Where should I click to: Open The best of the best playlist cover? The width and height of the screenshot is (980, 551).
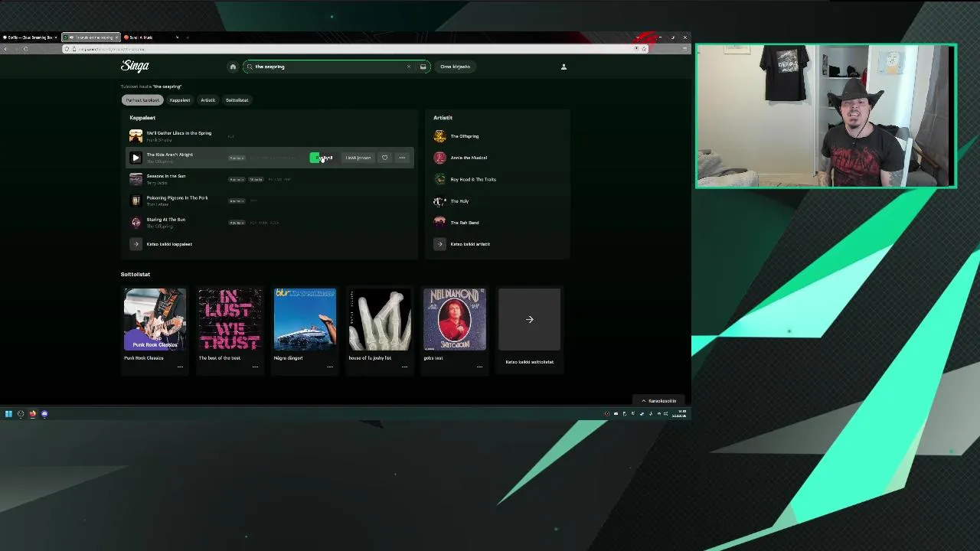[x=230, y=319]
